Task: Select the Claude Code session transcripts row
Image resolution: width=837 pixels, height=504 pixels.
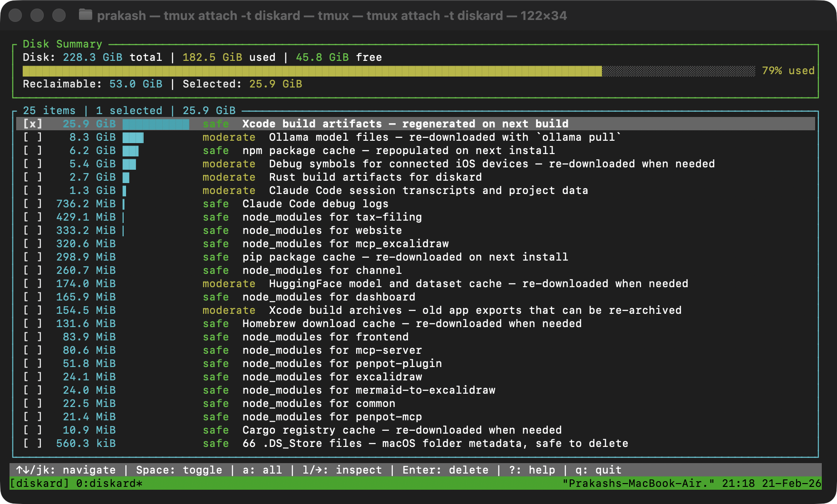Action: pos(416,190)
